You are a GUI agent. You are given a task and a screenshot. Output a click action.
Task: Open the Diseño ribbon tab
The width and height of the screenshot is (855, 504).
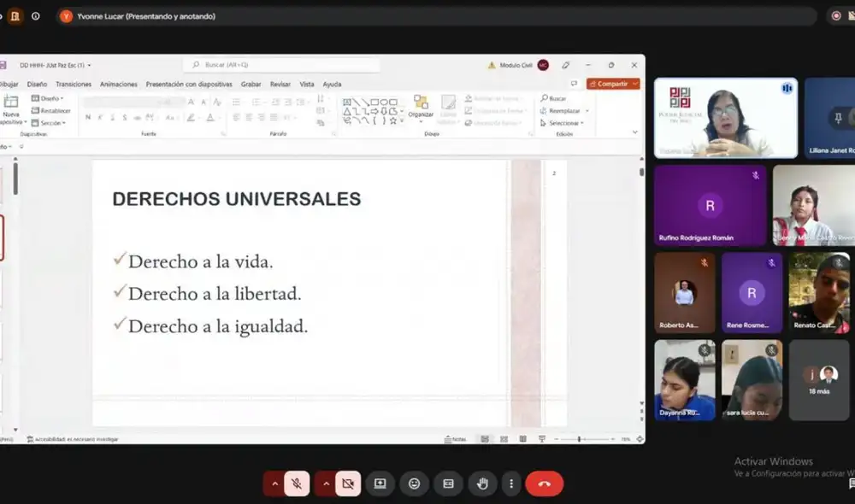tap(37, 85)
